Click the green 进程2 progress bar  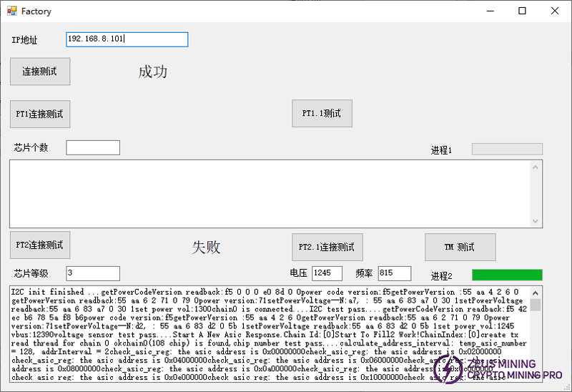pyautogui.click(x=507, y=275)
